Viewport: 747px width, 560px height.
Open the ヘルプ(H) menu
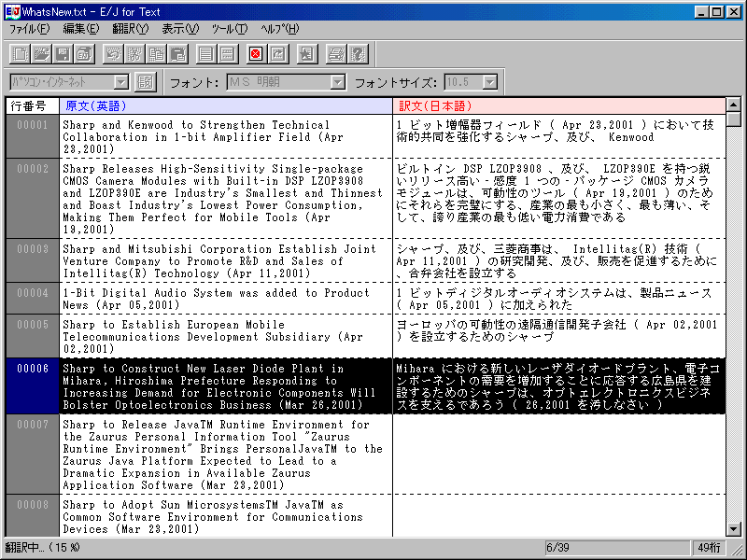[x=280, y=29]
